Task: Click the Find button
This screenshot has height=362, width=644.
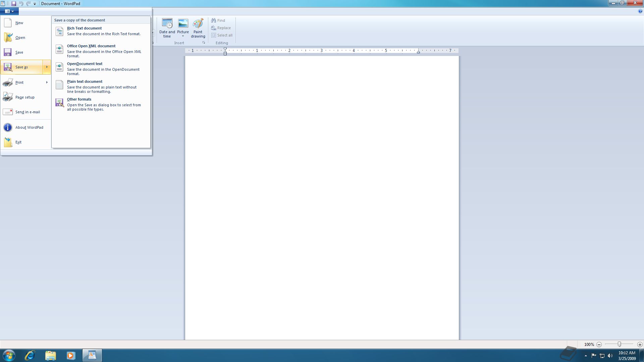Action: click(218, 20)
